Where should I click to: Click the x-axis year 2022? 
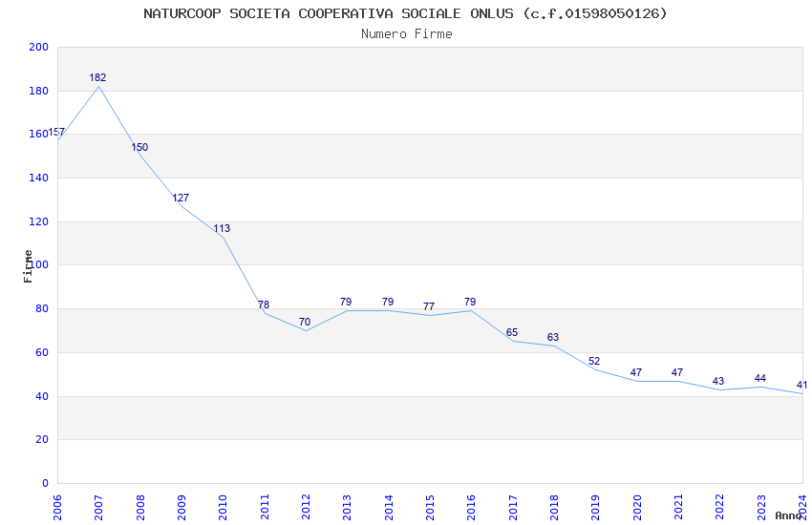point(720,508)
